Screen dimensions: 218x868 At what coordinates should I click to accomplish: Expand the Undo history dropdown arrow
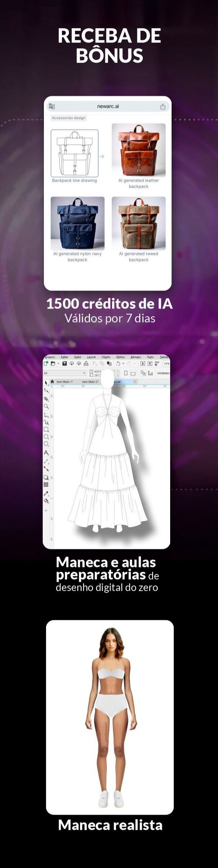click(x=123, y=364)
